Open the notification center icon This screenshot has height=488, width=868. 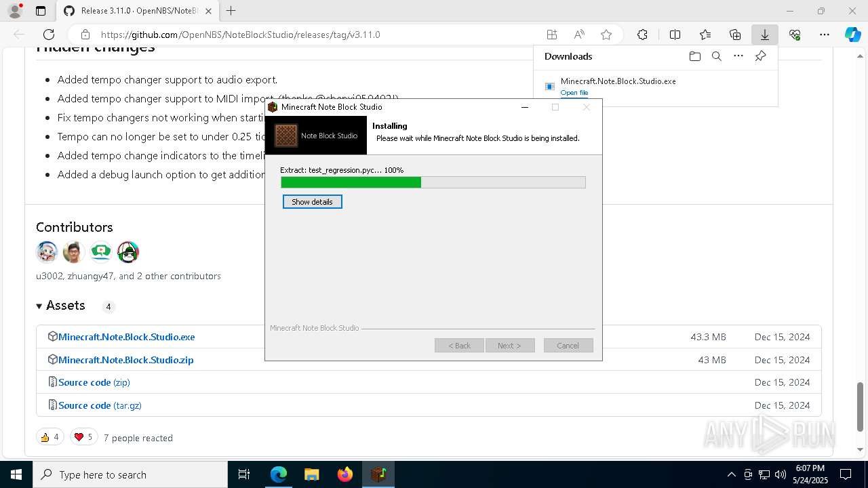(846, 474)
